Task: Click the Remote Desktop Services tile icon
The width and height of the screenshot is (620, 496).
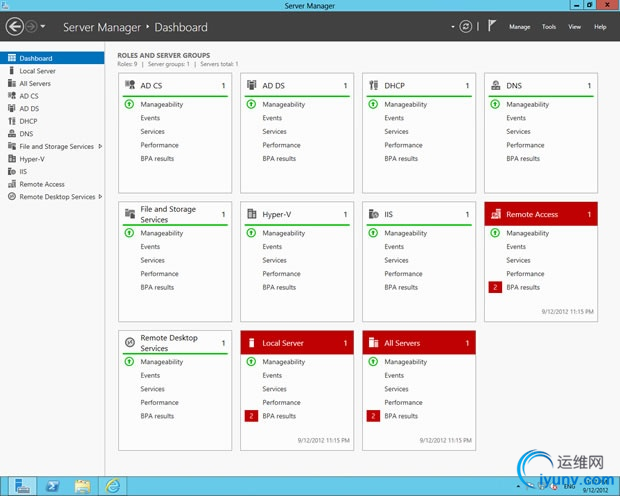Action: click(x=130, y=342)
